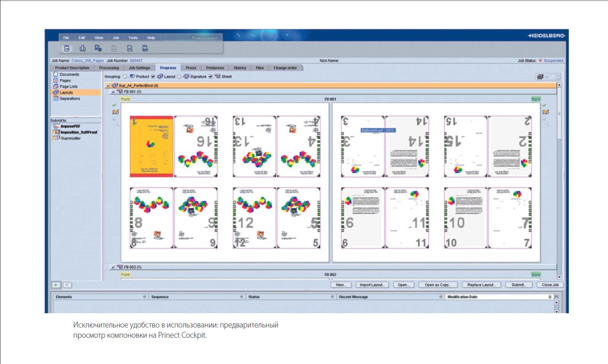
Task: Click the first toolbar icon under File menu
Action: 67,48
